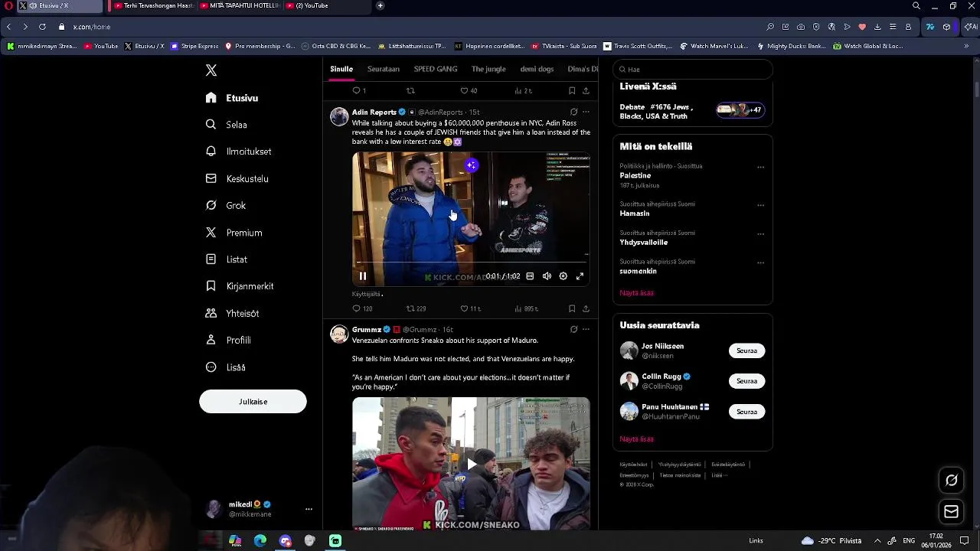
Task: Show more suggested accounts Näytä lisää
Action: [x=636, y=439]
